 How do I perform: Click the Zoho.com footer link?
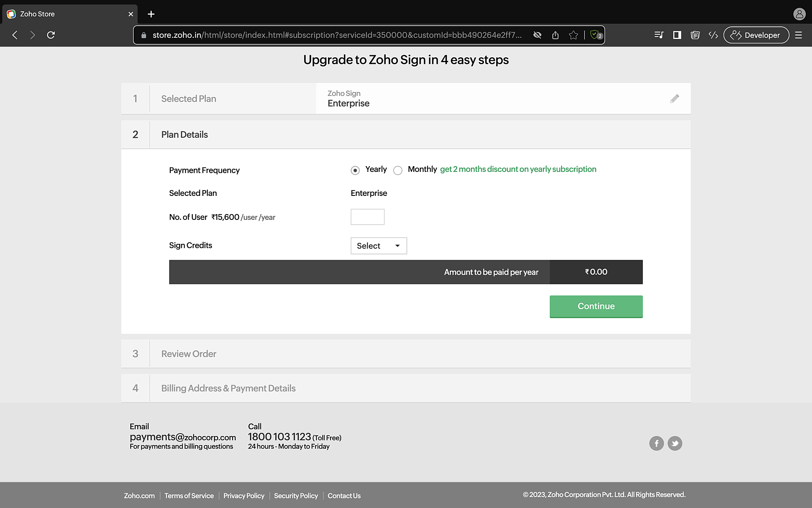[x=139, y=496]
